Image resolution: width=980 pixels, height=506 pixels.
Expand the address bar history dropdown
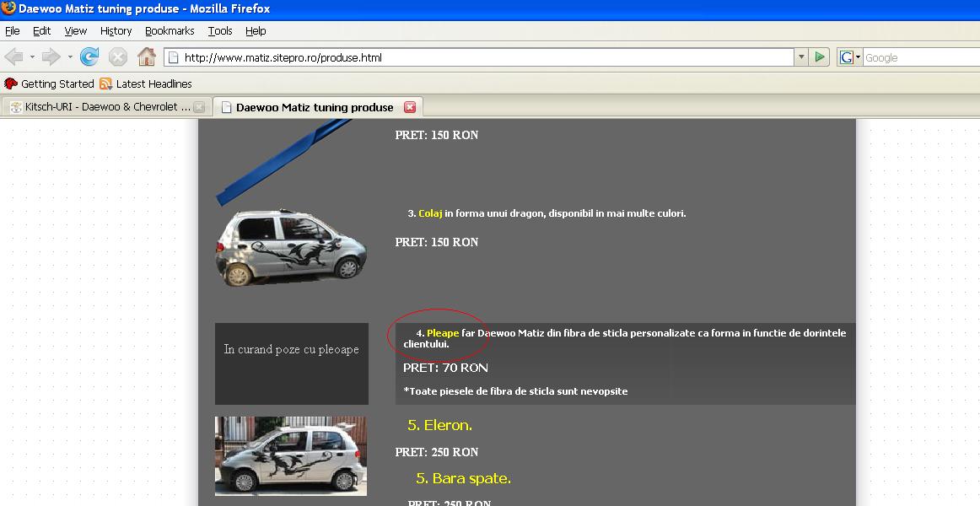(801, 57)
